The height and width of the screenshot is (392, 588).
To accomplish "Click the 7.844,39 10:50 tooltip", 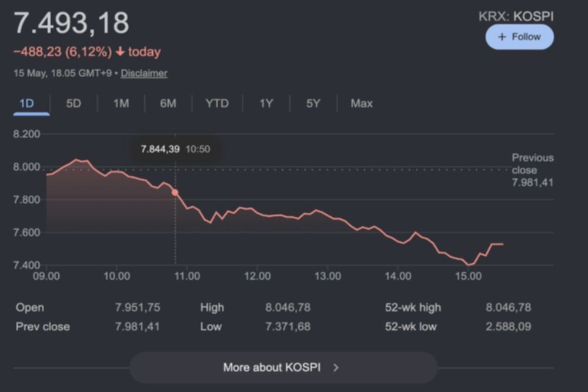I will [175, 149].
